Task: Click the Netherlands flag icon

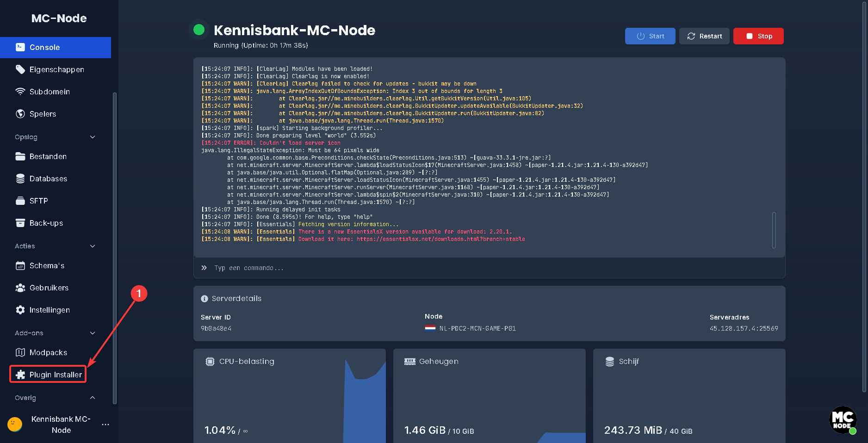Action: click(x=430, y=328)
